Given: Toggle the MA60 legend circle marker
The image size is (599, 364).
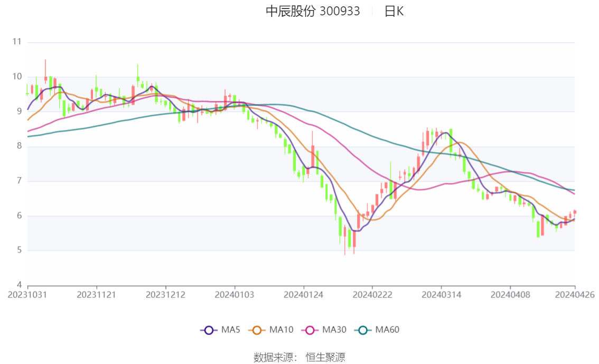Looking at the screenshot, I should pos(363,330).
